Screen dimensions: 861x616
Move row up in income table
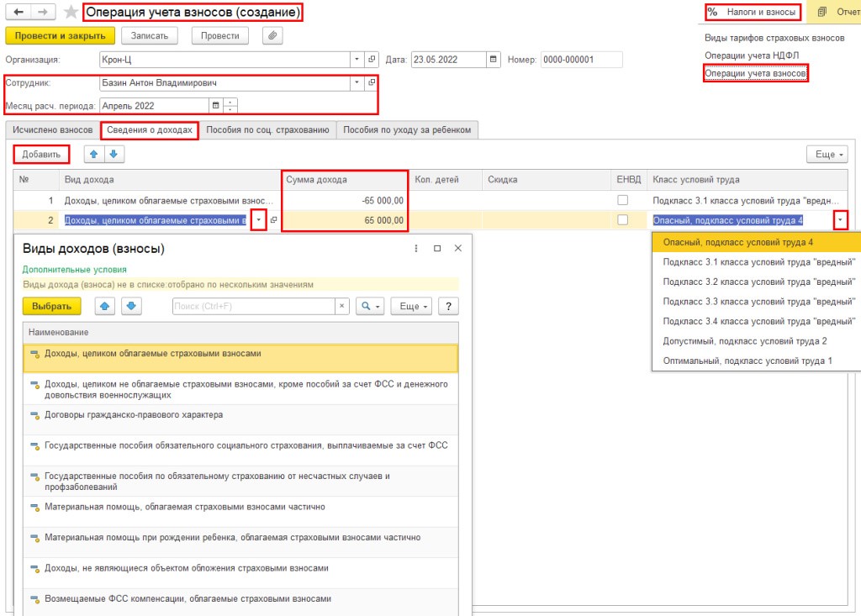pyautogui.click(x=93, y=155)
